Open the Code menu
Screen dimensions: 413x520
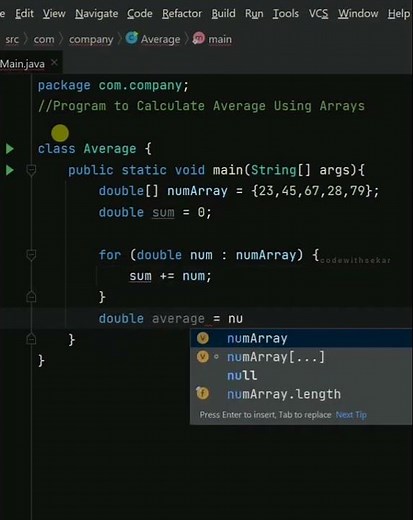140,14
